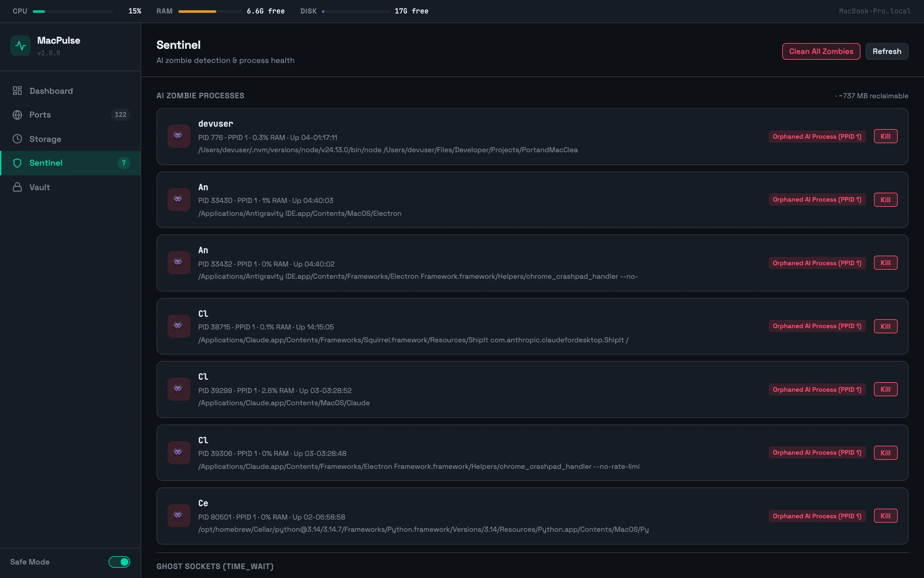Click the Ports globe icon
The height and width of the screenshot is (578, 924).
click(17, 115)
